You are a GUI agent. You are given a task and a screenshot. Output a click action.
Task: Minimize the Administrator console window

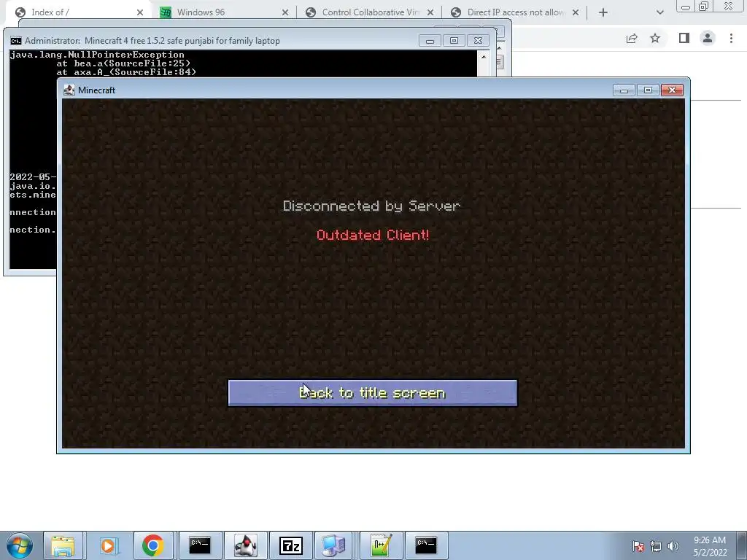(x=430, y=41)
